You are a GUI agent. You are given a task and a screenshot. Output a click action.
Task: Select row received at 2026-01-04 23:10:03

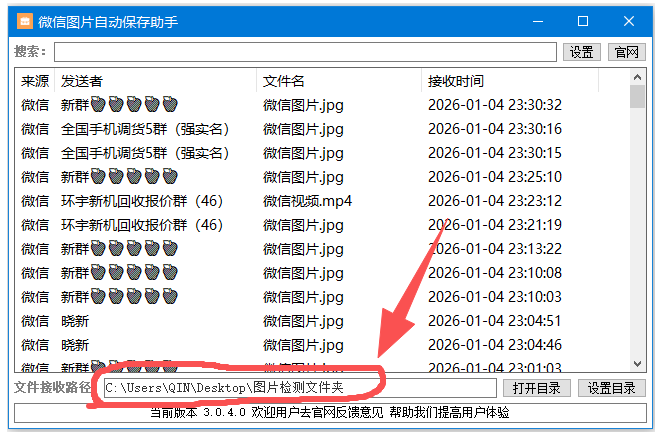tap(323, 297)
